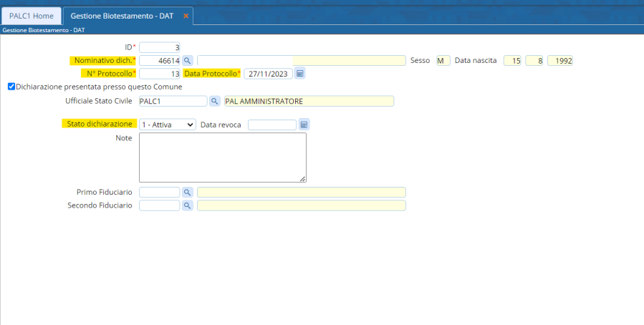
Task: Uncheck Dichiarazione presentata presso questo Comune
Action: (x=11, y=87)
